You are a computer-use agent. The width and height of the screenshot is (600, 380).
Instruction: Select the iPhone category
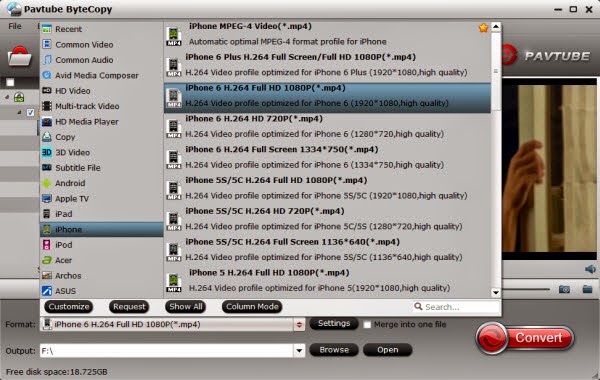click(x=102, y=229)
